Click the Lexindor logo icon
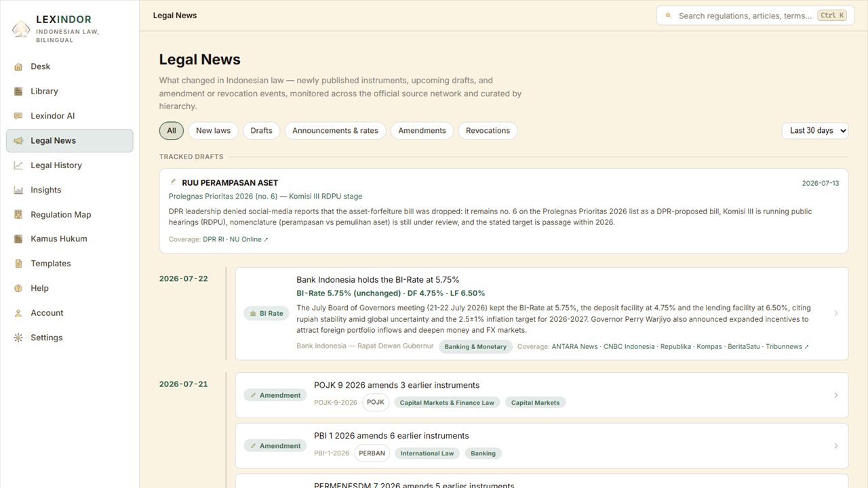868x488 pixels. [21, 28]
